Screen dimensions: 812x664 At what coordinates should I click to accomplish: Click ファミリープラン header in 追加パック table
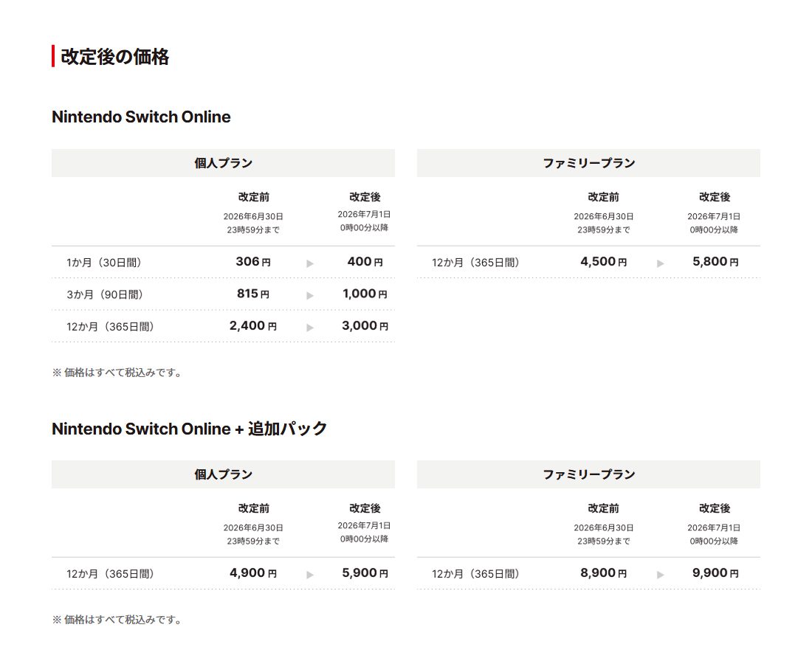point(588,474)
